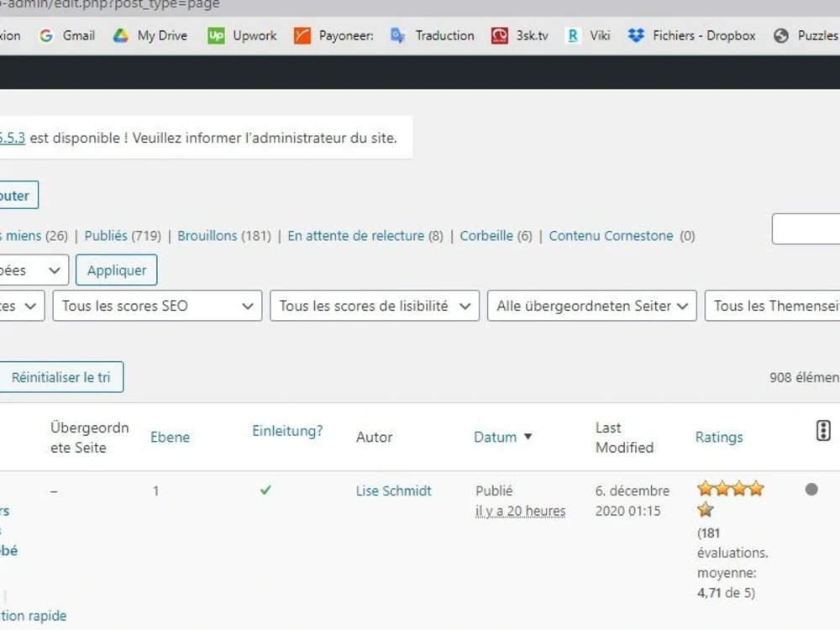Image resolution: width=840 pixels, height=630 pixels.
Task: Open the Fichiers - Dropbox bookmark
Action: point(691,36)
